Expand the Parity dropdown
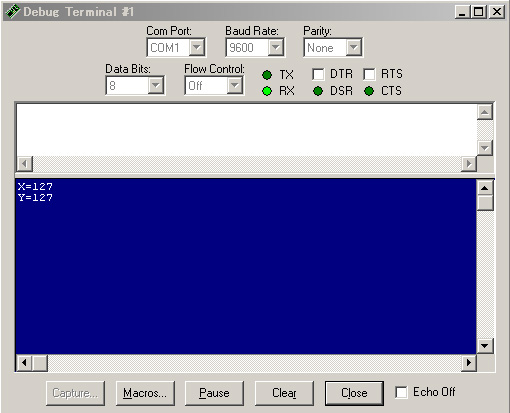This screenshot has width=510, height=413. 354,48
